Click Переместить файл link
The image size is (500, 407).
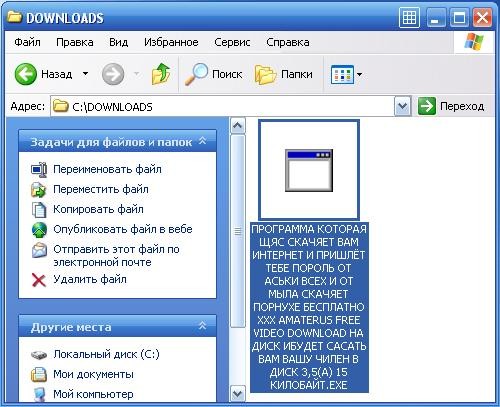coord(101,189)
